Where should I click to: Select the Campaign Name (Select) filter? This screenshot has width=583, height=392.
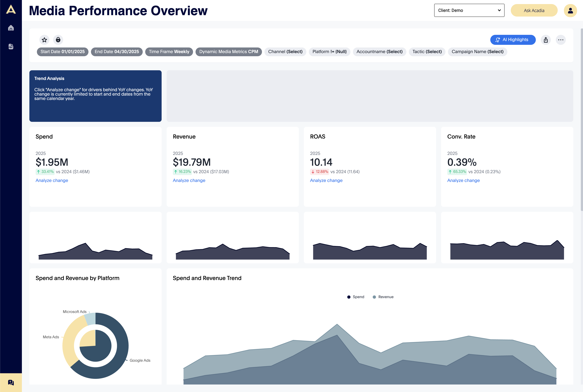click(477, 52)
